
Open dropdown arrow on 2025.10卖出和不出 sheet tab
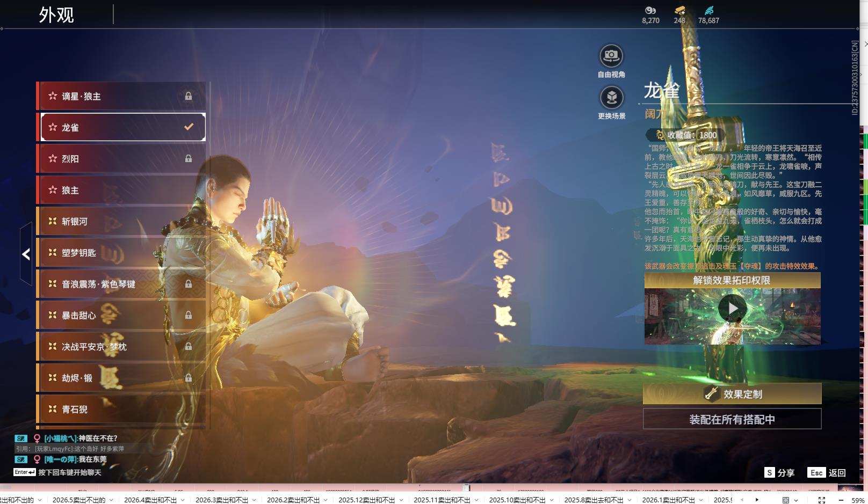pyautogui.click(x=551, y=500)
